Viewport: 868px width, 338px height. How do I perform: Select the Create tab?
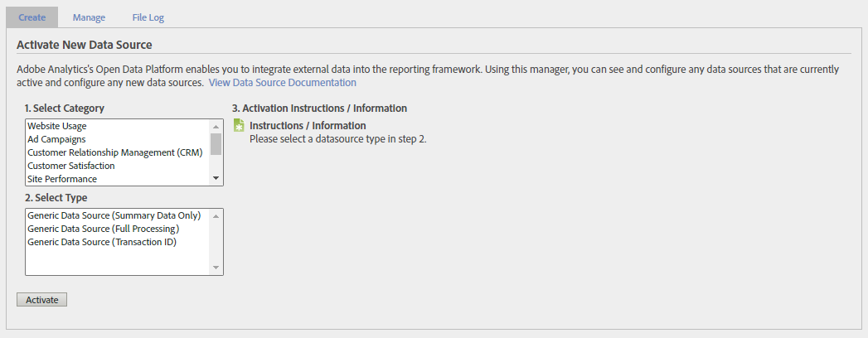32,17
